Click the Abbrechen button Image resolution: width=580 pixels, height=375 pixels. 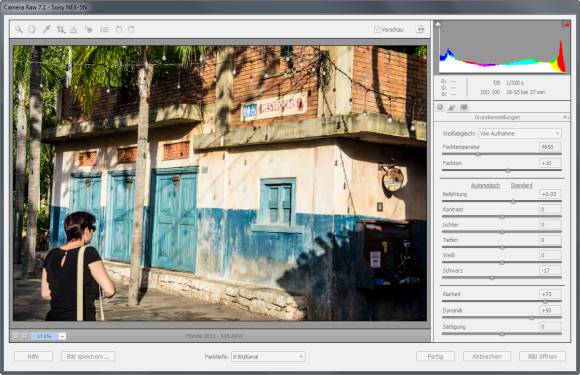pos(487,357)
